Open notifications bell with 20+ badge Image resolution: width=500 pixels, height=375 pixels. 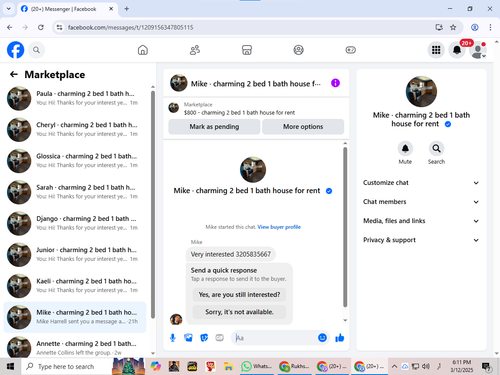457,50
